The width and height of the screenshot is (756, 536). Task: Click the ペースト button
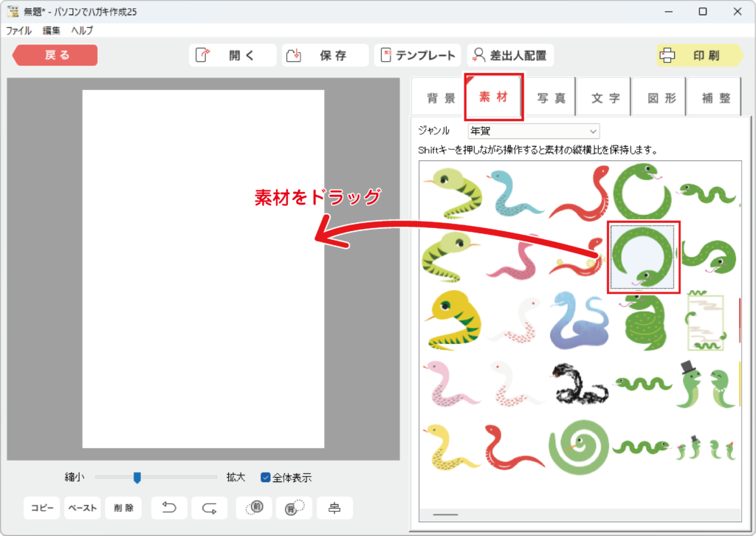(83, 507)
